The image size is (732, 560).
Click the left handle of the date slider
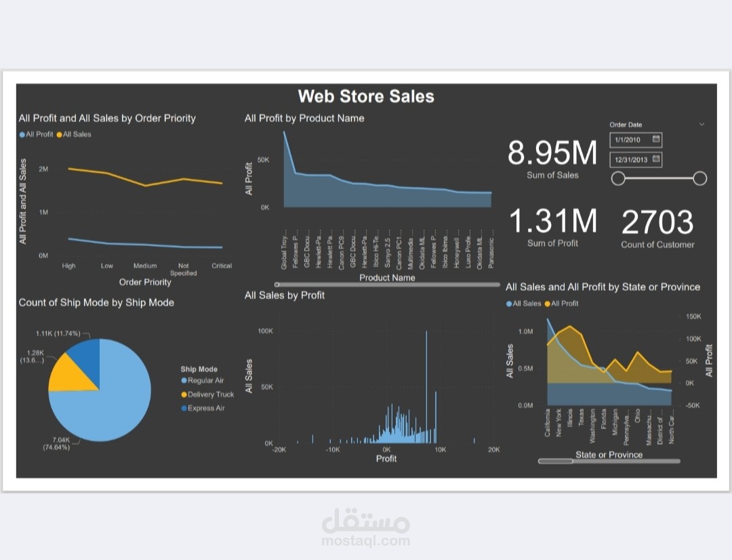click(618, 178)
